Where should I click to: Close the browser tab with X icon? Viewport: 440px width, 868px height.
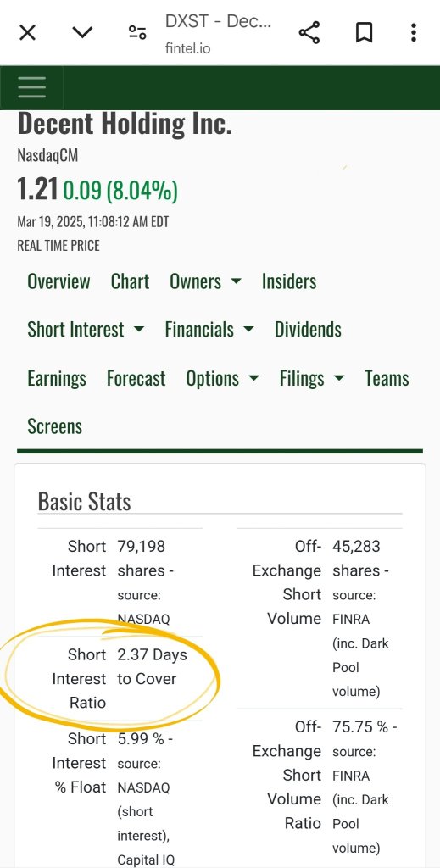[x=27, y=33]
